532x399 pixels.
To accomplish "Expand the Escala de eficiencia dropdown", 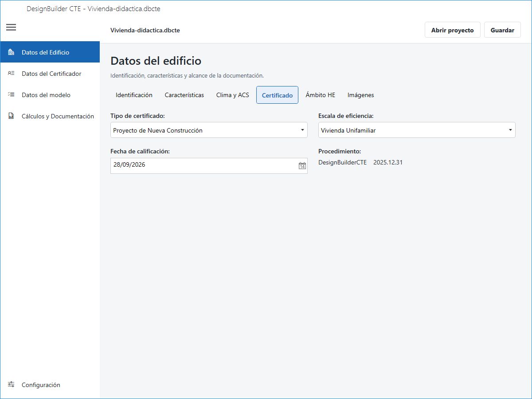I will [417, 130].
